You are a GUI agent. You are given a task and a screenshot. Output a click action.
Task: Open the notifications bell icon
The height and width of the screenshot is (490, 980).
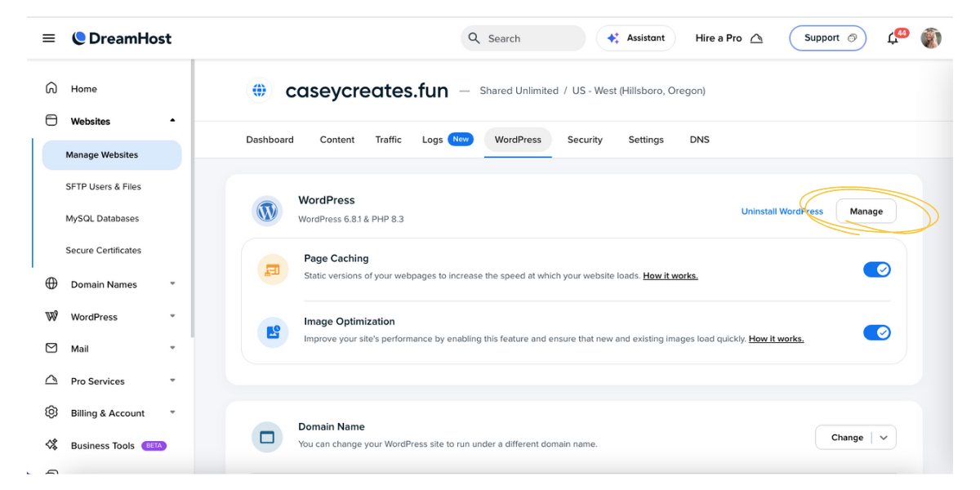tap(893, 39)
